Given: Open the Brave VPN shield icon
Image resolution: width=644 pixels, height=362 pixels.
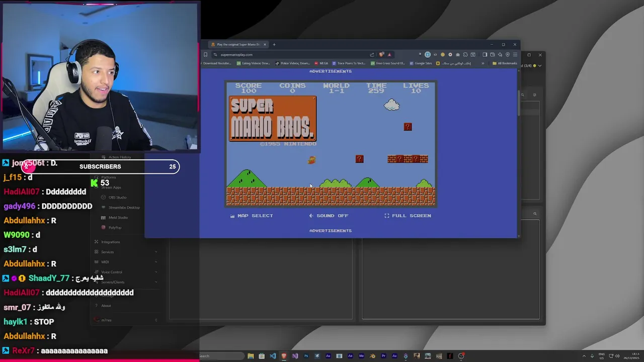Looking at the screenshot, I should click(507, 54).
